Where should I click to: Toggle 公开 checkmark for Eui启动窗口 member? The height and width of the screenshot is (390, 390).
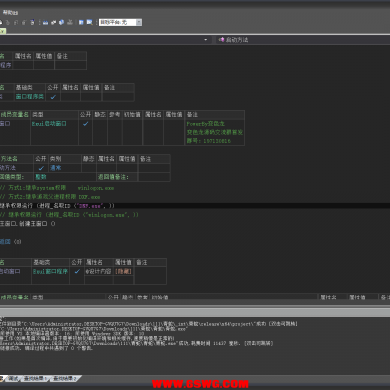tap(86, 124)
